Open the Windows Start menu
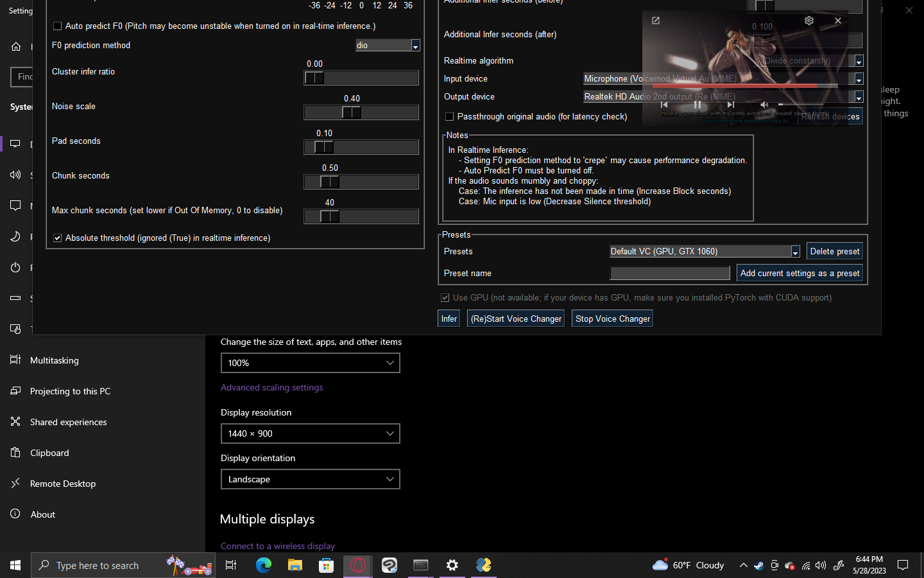924x578 pixels. point(15,565)
